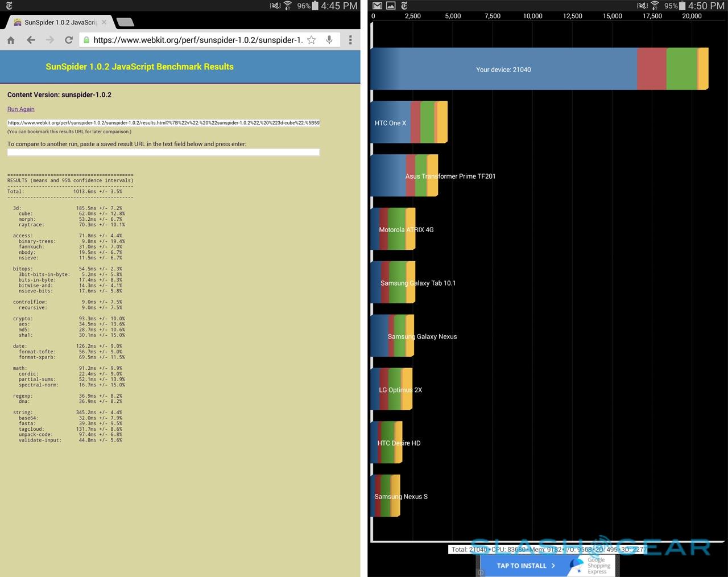The width and height of the screenshot is (728, 577).
Task: Click the 'format-tofte: 56.7ms' result row
Action: 71,352
